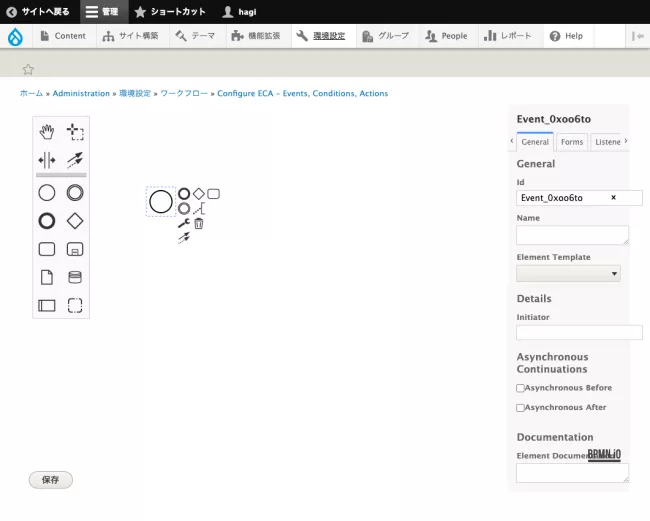Click the 環境設定 breadcrumb link
The image size is (650, 521).
point(135,93)
